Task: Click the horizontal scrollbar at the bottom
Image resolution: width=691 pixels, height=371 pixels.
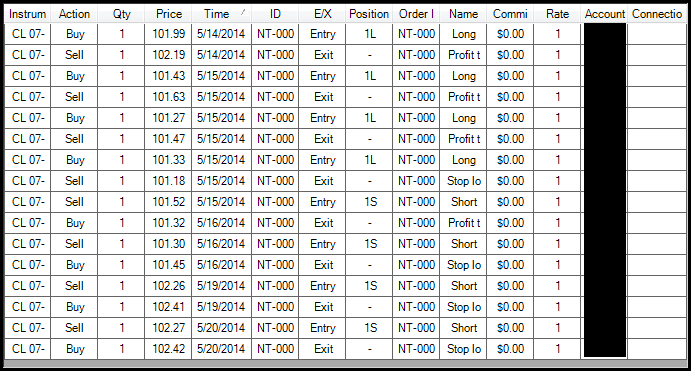Action: (x=345, y=364)
